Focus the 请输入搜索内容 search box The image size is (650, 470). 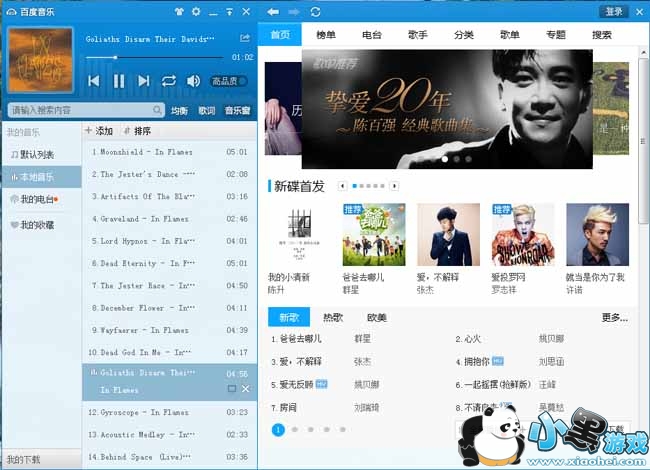pyautogui.click(x=86, y=110)
